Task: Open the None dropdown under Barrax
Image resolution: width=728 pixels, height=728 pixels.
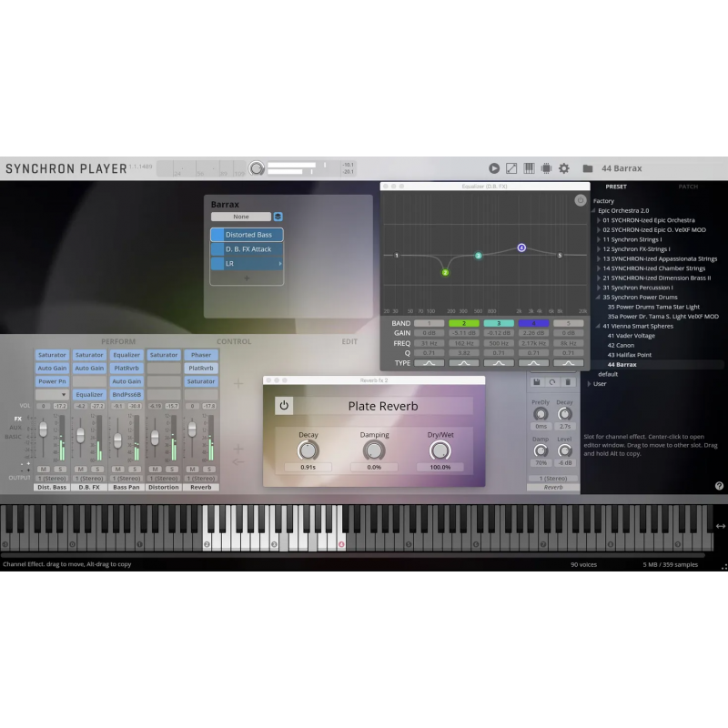Action: [x=240, y=217]
